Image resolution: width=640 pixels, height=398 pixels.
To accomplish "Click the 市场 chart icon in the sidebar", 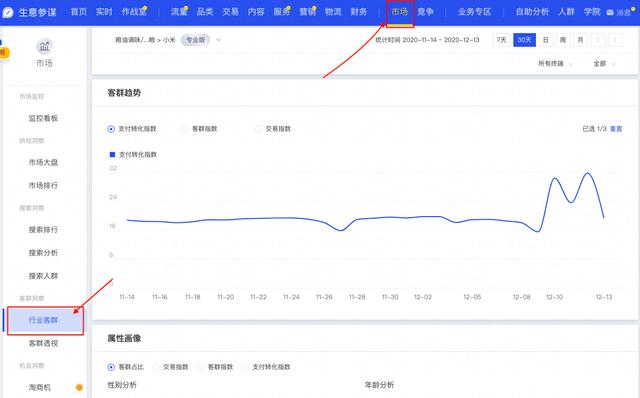I will click(x=44, y=46).
